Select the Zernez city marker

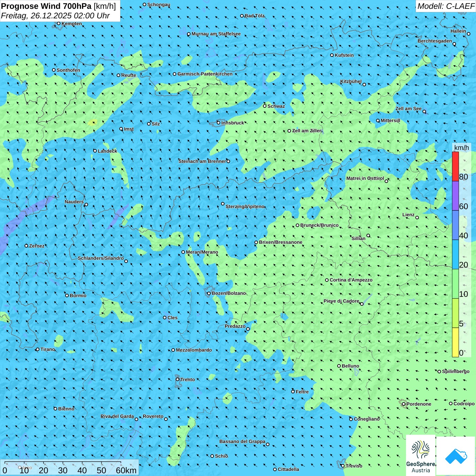[27, 246]
